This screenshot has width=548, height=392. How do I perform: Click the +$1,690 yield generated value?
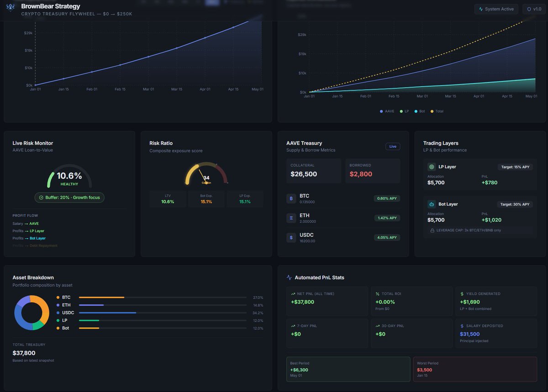[x=470, y=302]
